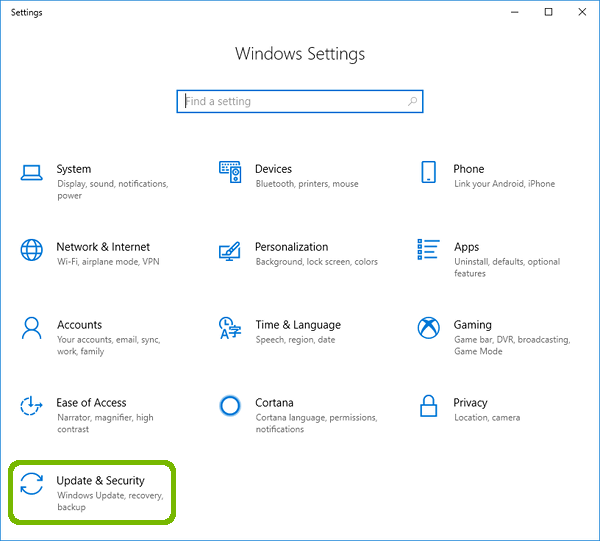Click 'Bluetooth, printers, mouse' description
Image resolution: width=600 pixels, height=541 pixels.
point(307,184)
